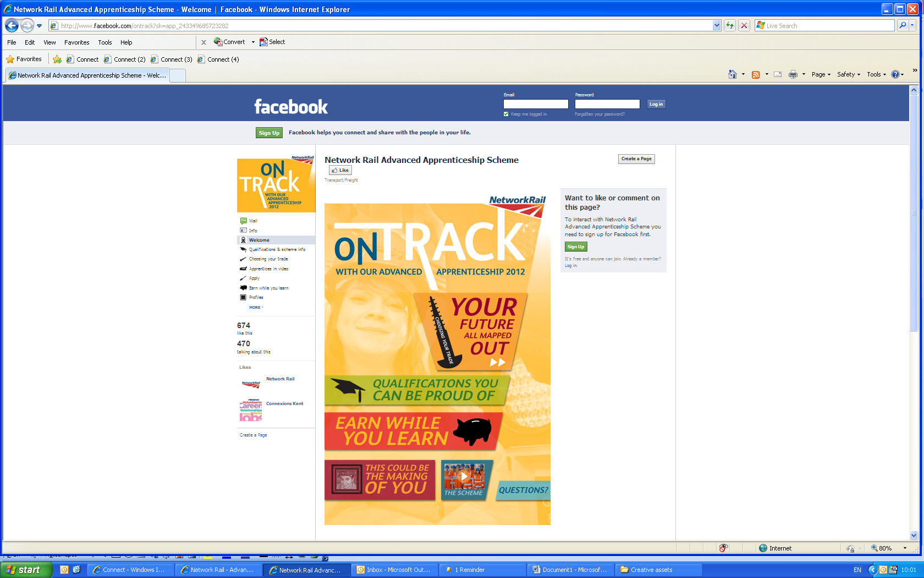Click the Print icon in command bar
The image size is (924, 578).
[793, 74]
